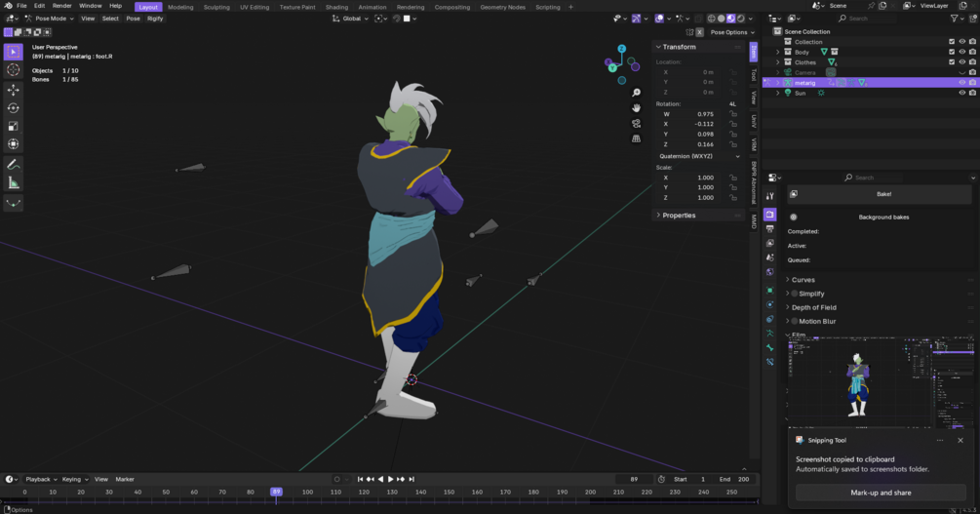
Task: Click the zoom viewport magnifier icon
Action: (x=636, y=93)
